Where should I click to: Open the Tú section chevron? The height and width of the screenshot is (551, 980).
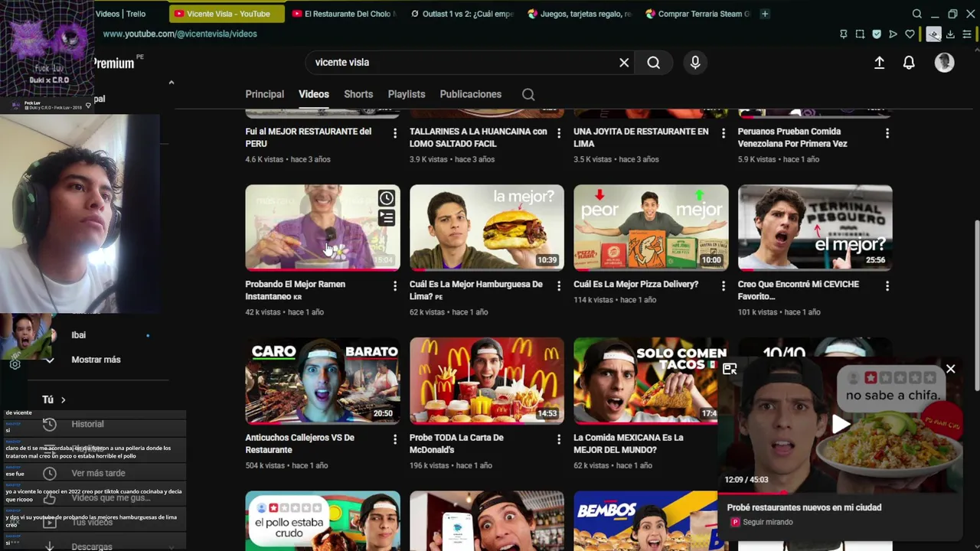(x=64, y=399)
